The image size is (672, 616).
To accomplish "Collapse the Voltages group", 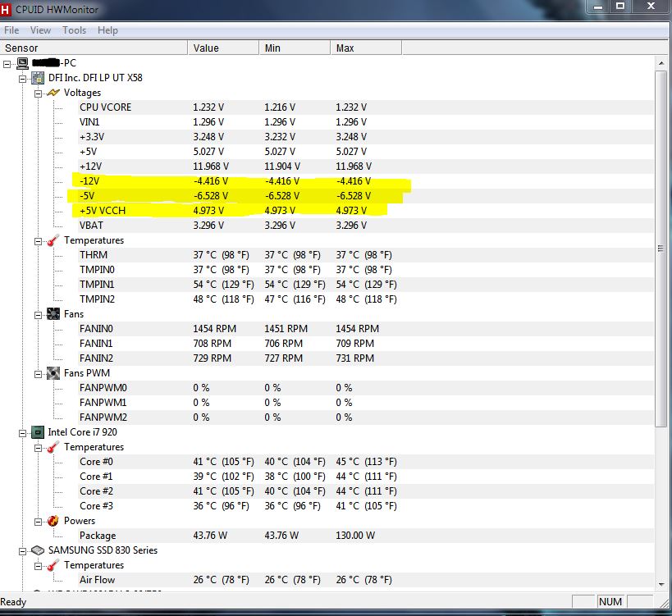I will tap(38, 94).
